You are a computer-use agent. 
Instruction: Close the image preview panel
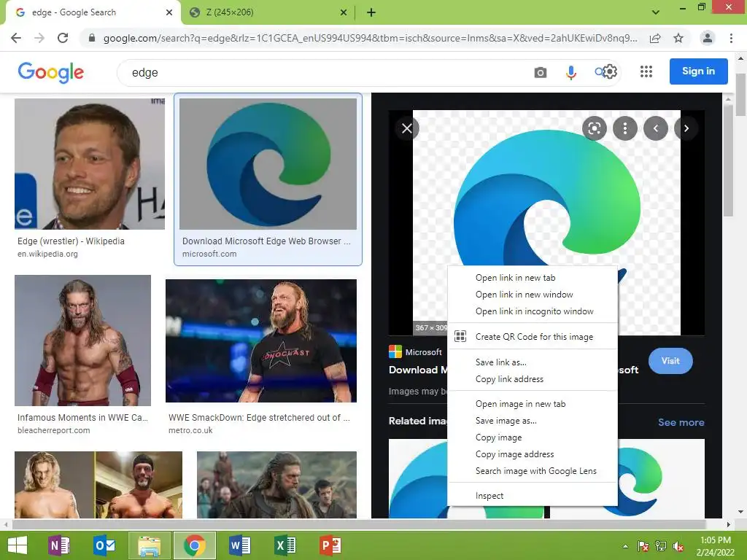pos(407,128)
